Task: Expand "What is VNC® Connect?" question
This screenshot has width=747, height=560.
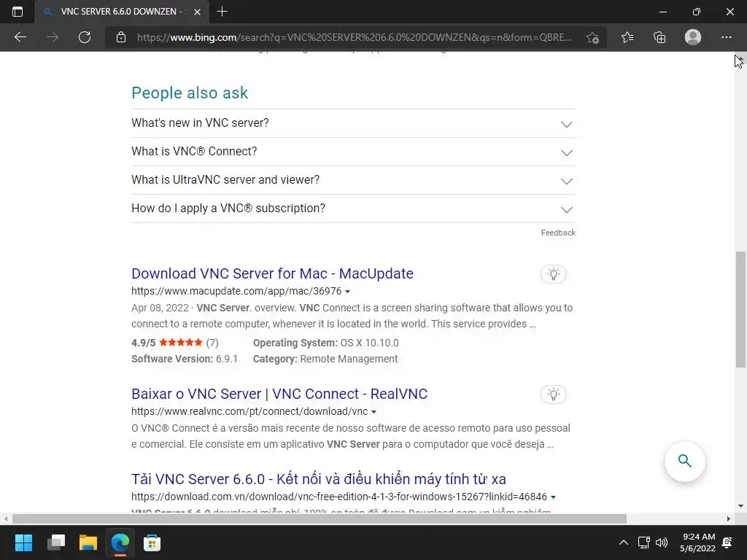Action: pyautogui.click(x=353, y=152)
